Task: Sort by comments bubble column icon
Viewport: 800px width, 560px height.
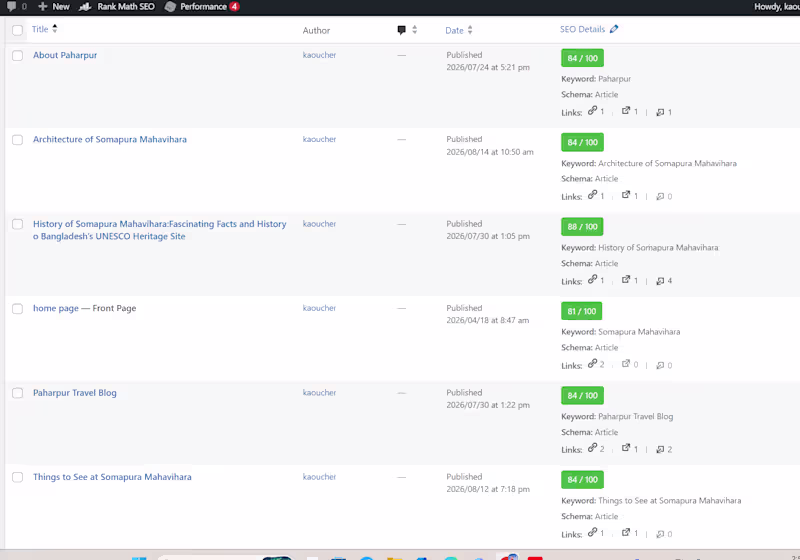Action: click(x=402, y=30)
